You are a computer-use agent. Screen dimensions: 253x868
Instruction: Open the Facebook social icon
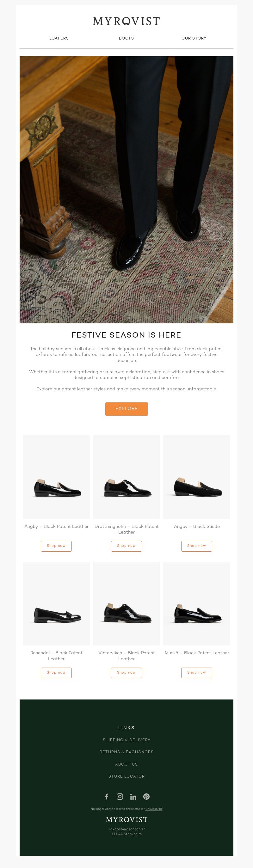point(107,797)
